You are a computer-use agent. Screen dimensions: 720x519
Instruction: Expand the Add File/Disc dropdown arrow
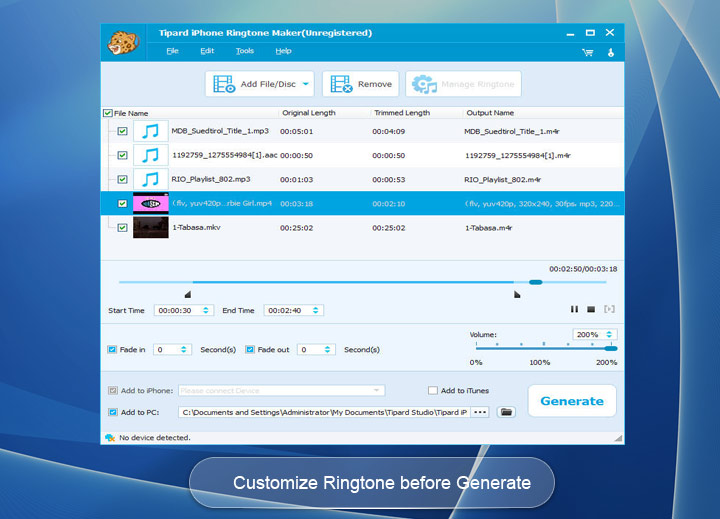(305, 84)
